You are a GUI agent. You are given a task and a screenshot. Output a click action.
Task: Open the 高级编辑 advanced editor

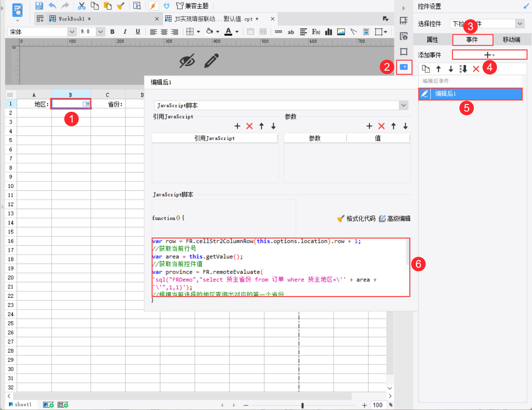tap(395, 219)
